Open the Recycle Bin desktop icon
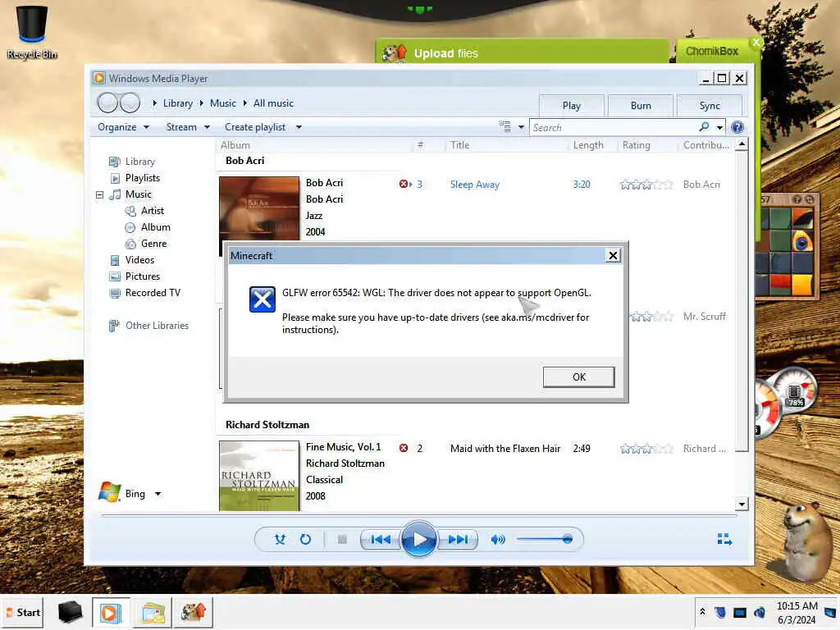 [32, 31]
